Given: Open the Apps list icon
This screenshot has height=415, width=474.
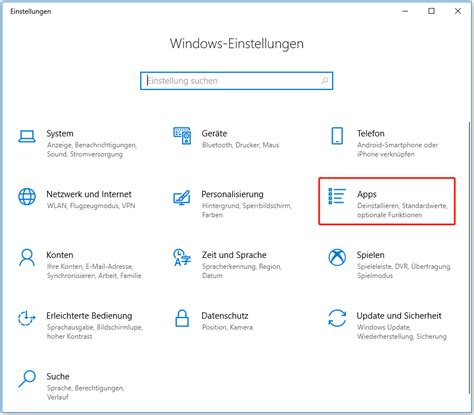Looking at the screenshot, I should 337,196.
